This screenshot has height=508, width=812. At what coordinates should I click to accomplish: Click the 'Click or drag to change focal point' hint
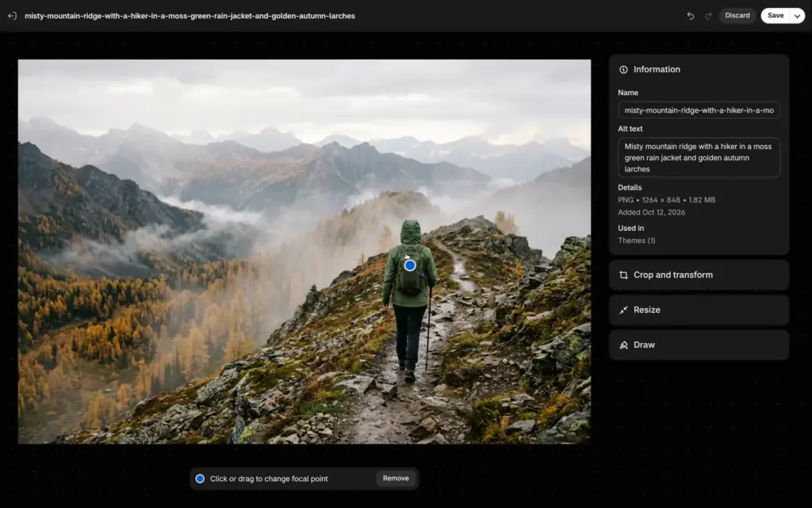[x=269, y=479]
